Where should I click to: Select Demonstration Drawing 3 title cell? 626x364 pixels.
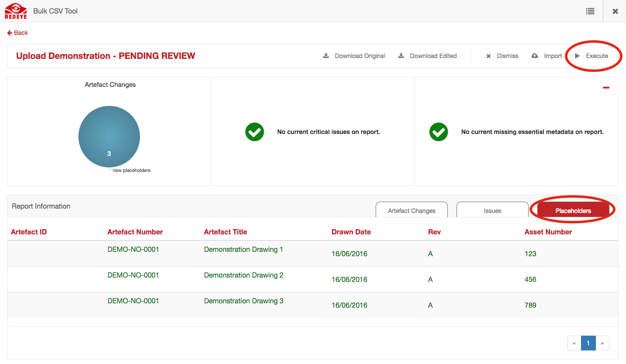[x=243, y=301]
